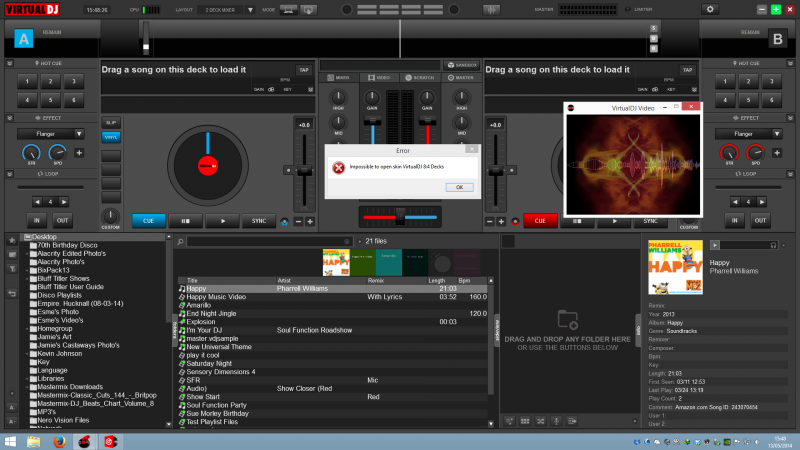Click the add-folder icon in the drop panel
Image resolution: width=800 pixels, height=450 pixels.
point(567,319)
